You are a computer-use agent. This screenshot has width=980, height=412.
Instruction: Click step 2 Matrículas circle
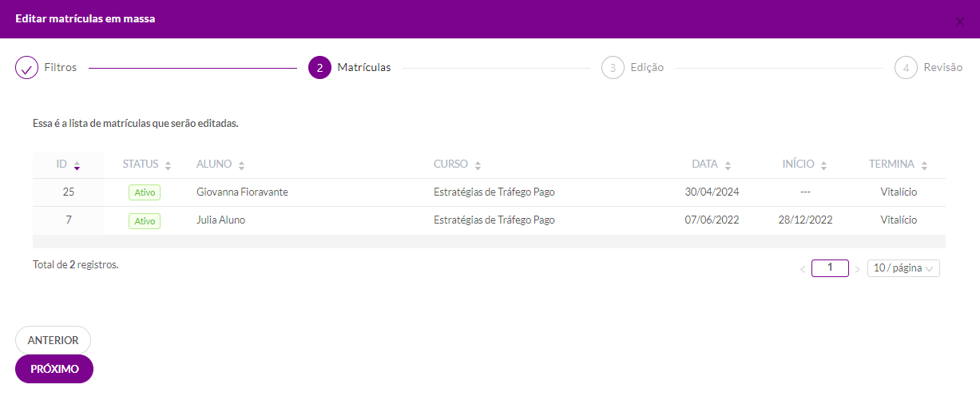point(319,68)
